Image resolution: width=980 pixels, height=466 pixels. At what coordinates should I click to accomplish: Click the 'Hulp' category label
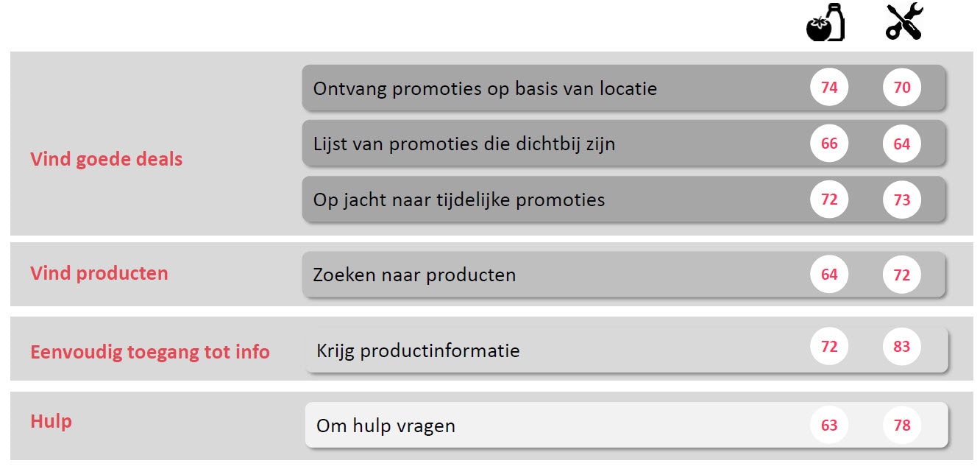click(x=51, y=422)
